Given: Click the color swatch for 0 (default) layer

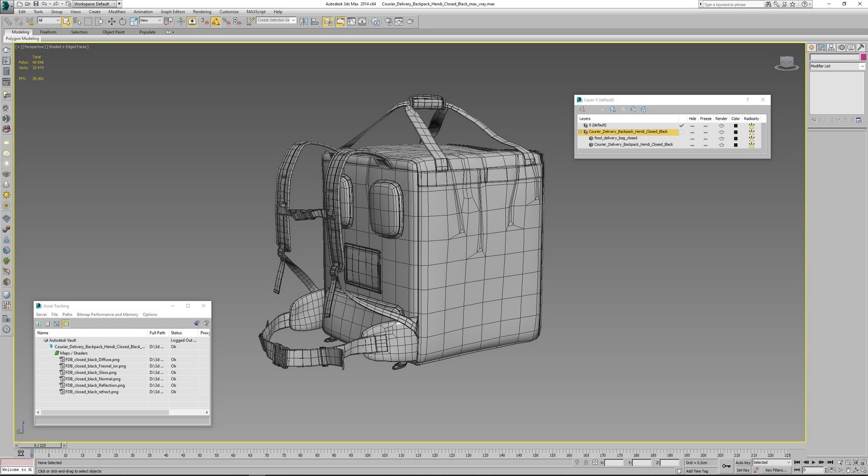Looking at the screenshot, I should pyautogui.click(x=736, y=126).
